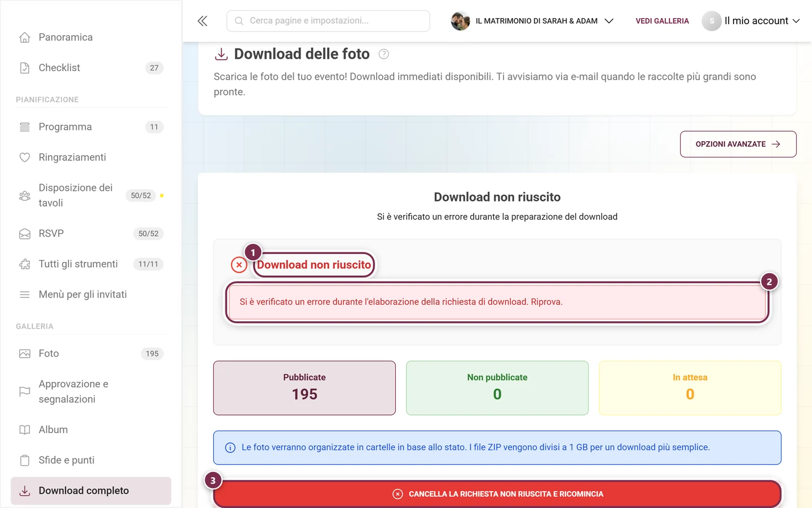The height and width of the screenshot is (508, 812).
Task: Collapse sidebar with double-chevron icon
Action: [x=202, y=21]
